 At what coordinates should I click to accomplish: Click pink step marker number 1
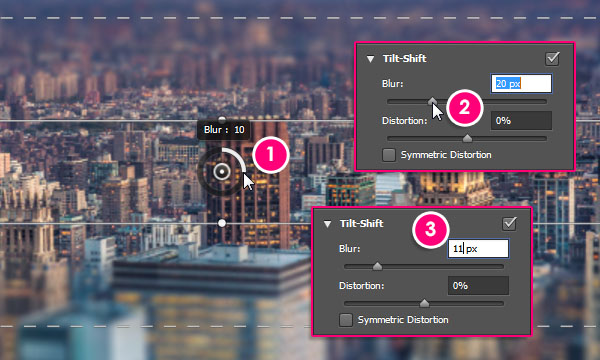point(271,155)
